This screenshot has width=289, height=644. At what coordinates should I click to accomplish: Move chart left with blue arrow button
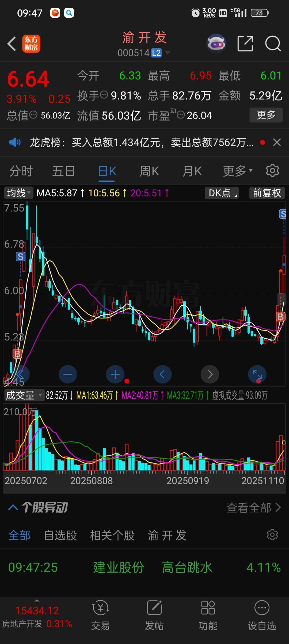pos(162,374)
